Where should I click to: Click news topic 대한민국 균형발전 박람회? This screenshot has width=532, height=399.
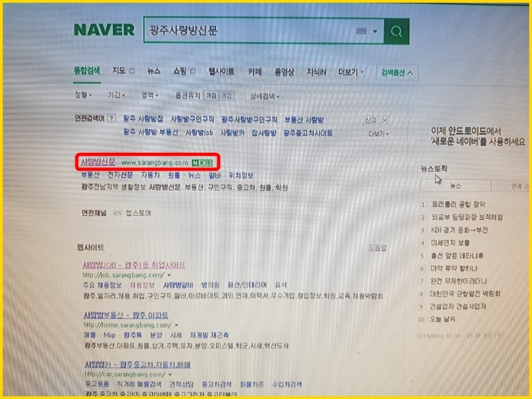[465, 294]
